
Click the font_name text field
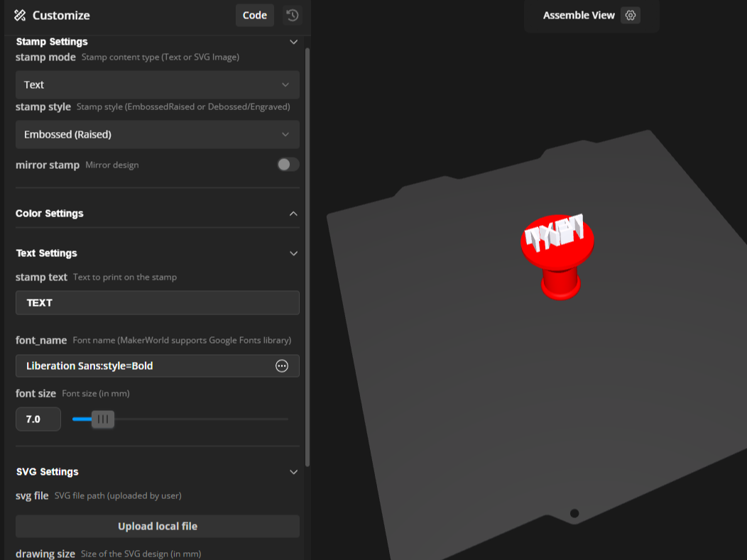[158, 366]
